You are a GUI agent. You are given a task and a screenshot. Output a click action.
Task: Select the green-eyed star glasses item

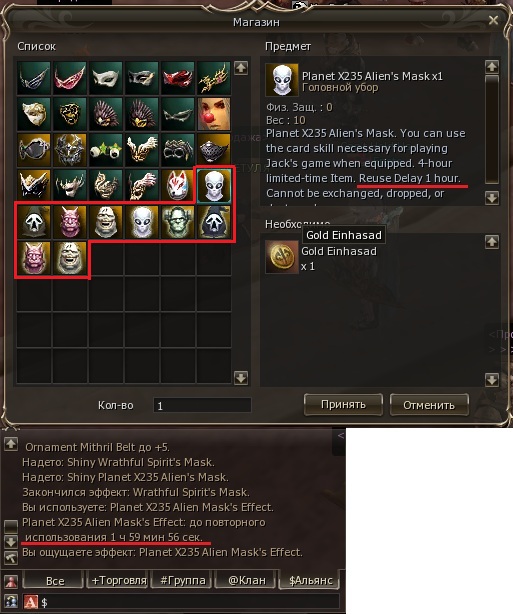pos(106,150)
